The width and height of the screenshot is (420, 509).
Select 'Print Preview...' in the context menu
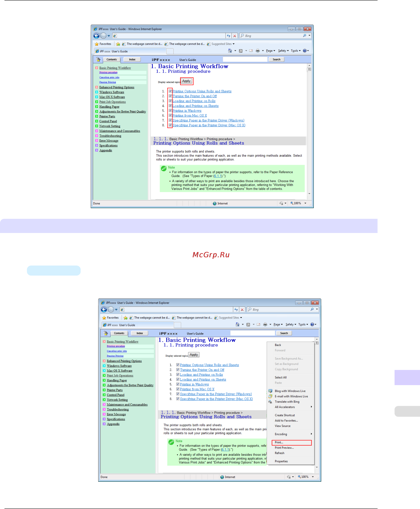290,448
